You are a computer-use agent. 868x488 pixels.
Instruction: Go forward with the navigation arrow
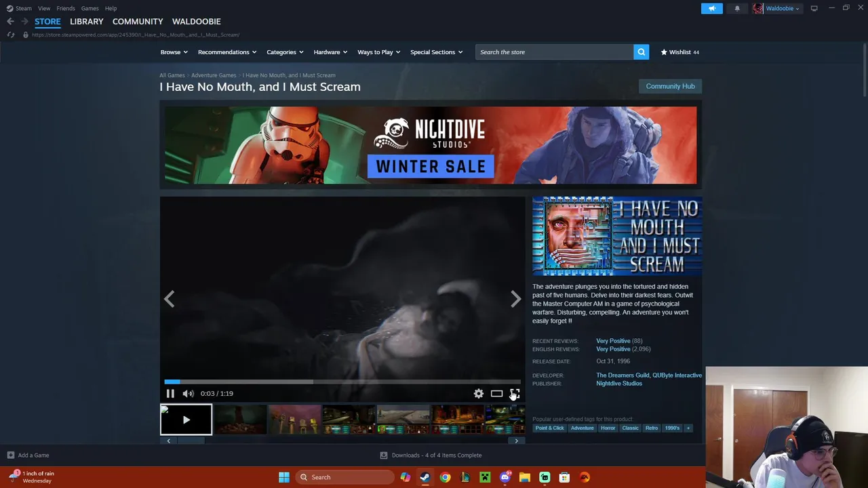[x=24, y=22]
